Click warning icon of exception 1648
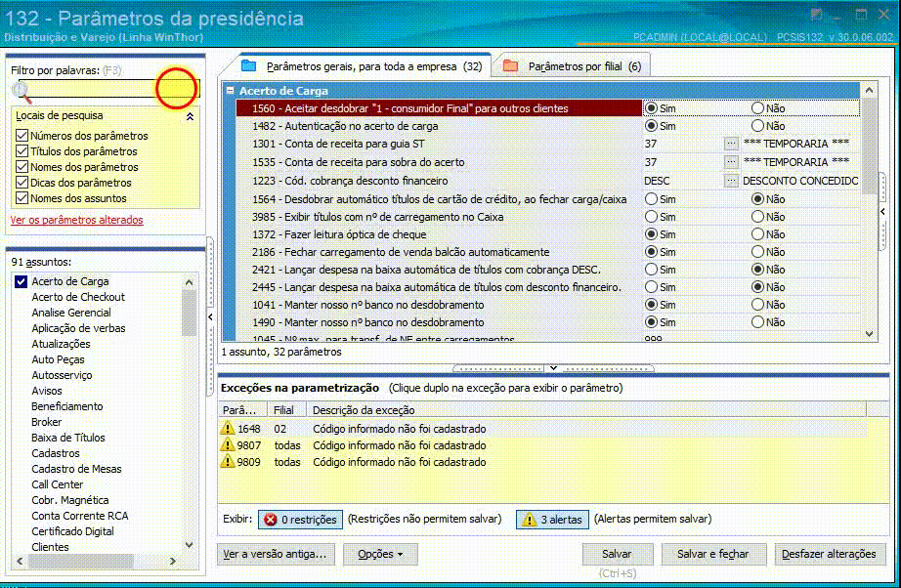 point(228,429)
